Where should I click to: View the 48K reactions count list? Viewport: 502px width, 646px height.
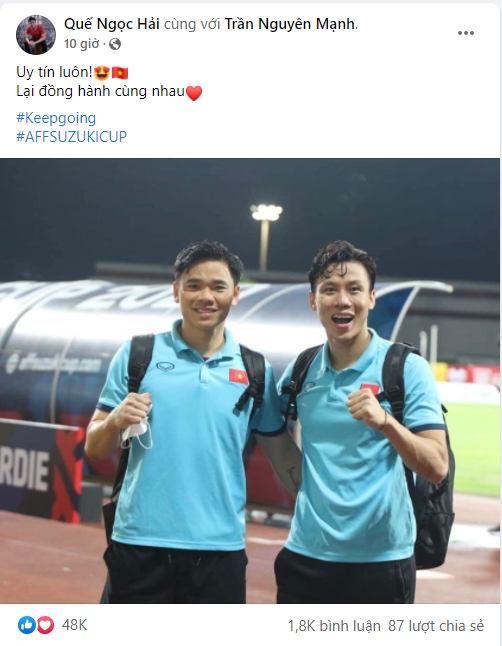pos(75,625)
